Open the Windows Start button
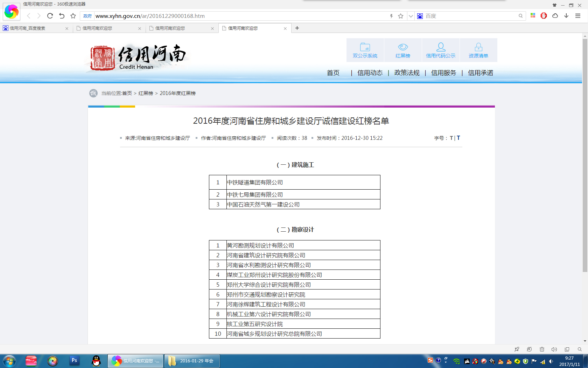588x368 pixels. (9, 361)
